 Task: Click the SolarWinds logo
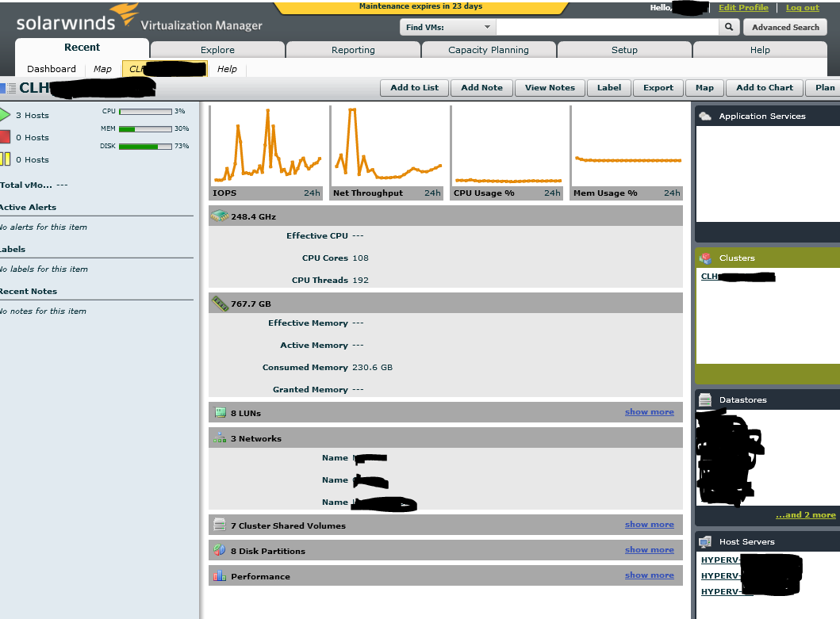[78, 17]
